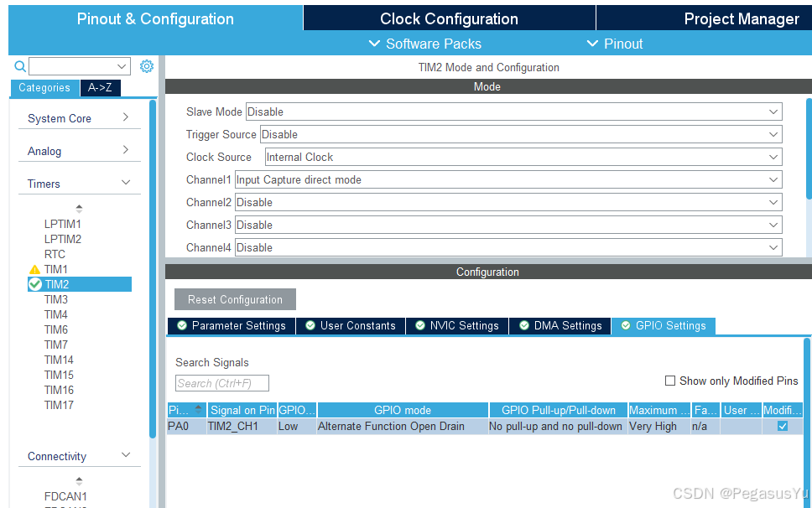Select LPTIM1 in the timers list

tap(63, 224)
